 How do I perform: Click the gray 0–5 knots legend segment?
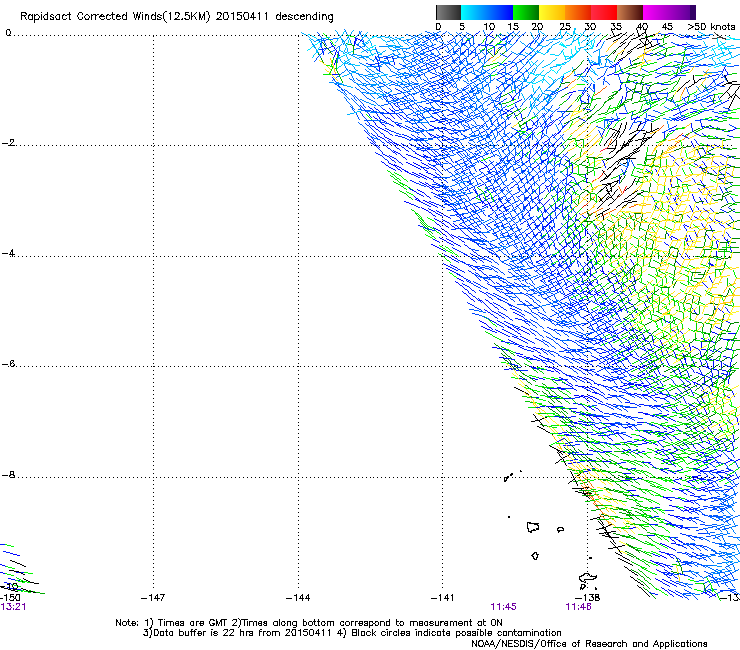448,12
